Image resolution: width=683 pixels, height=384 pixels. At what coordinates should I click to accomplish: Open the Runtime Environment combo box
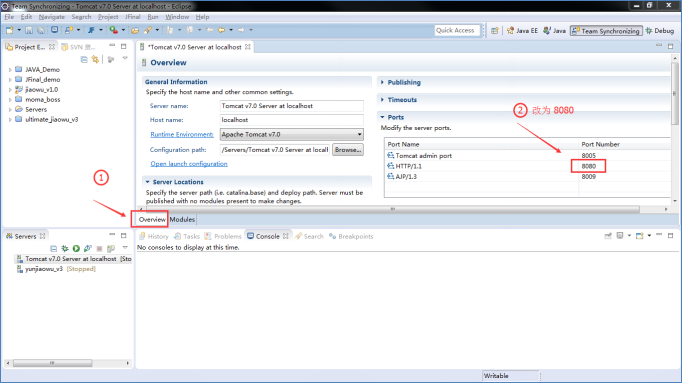(x=291, y=135)
